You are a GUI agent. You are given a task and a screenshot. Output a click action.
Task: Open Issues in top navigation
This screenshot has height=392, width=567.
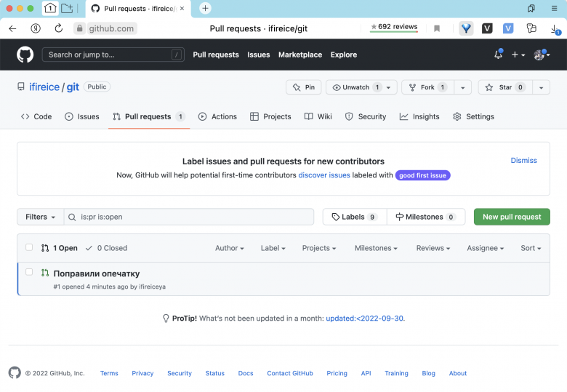tap(259, 55)
